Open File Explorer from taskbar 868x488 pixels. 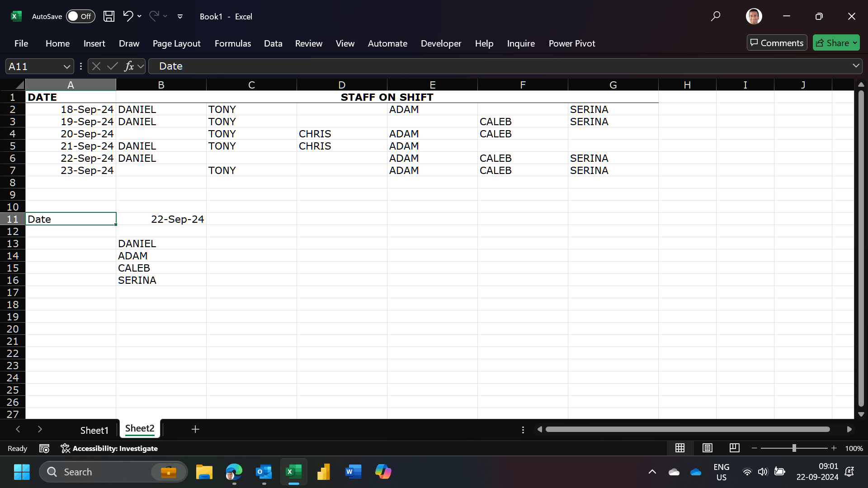point(204,472)
